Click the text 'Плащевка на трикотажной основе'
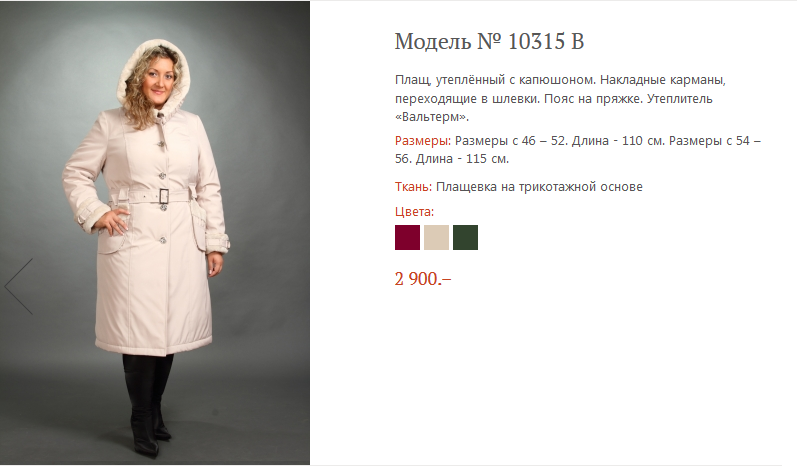The image size is (797, 469). (539, 187)
